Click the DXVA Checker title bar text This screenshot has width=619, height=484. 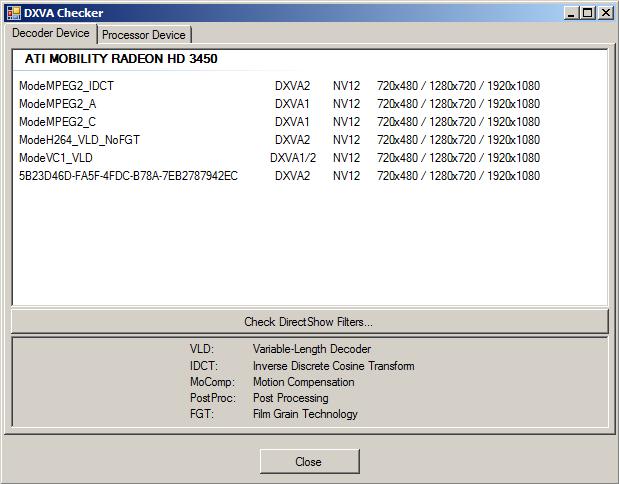coord(63,13)
